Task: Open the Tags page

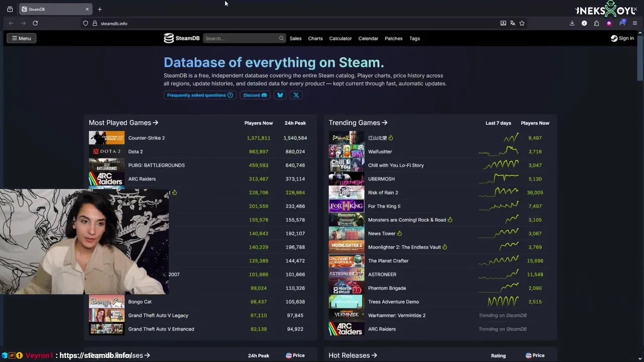Action: coord(415,38)
